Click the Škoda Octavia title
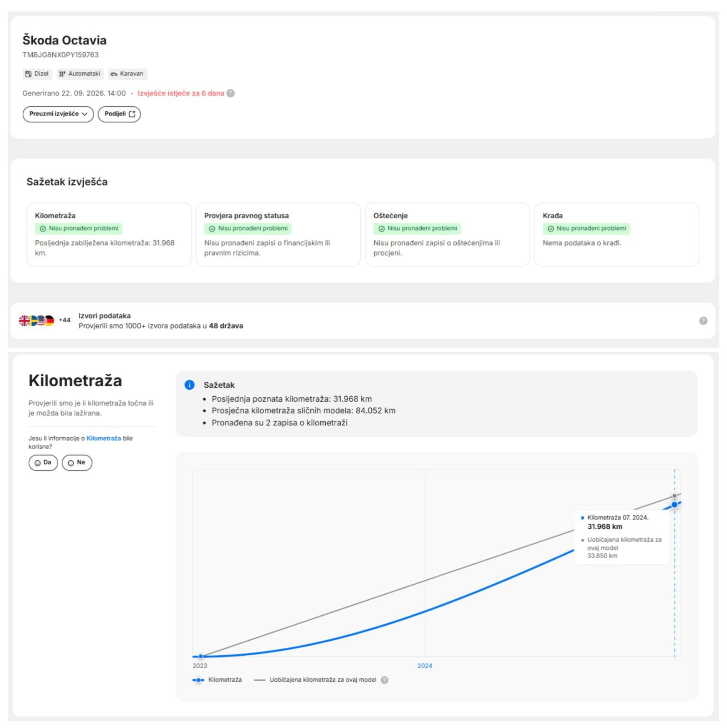This screenshot has width=727, height=728. (x=65, y=40)
